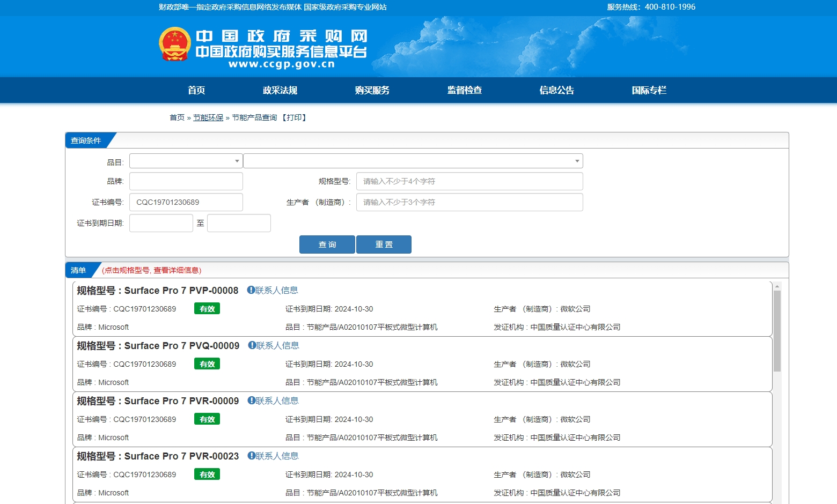Click the 查询 search button
This screenshot has width=837, height=504.
327,244
